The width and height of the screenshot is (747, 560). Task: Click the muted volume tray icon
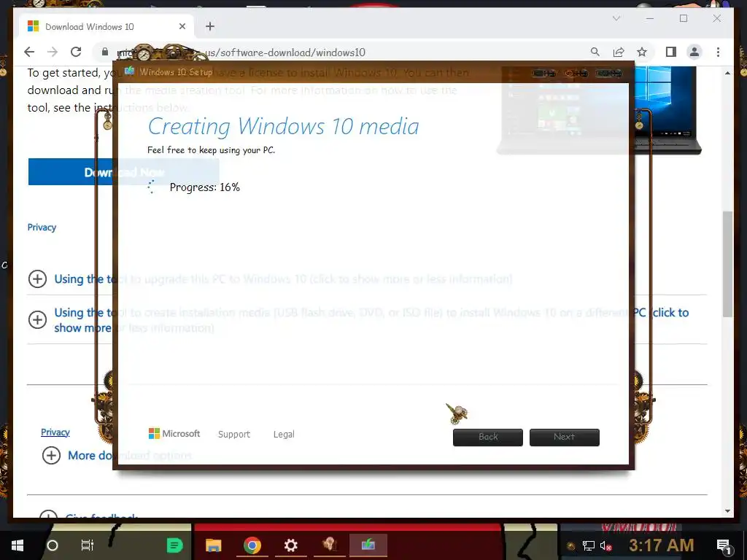click(x=605, y=545)
